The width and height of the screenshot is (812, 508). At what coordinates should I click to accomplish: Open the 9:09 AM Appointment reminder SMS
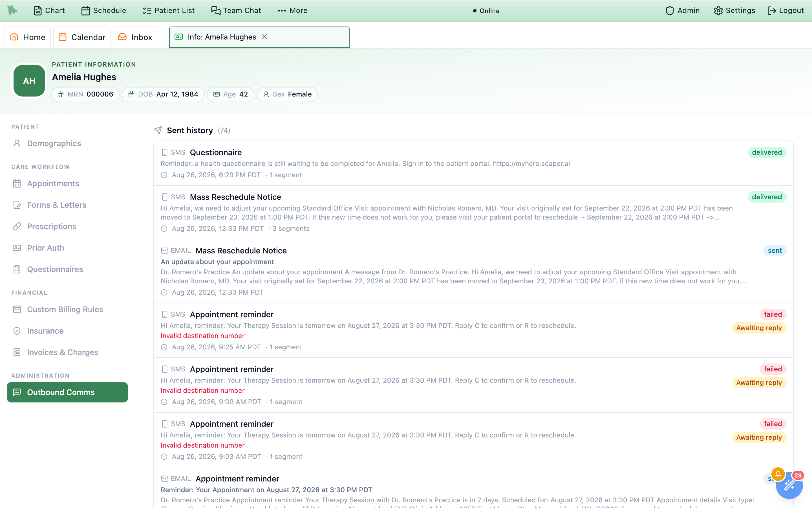(x=473, y=385)
